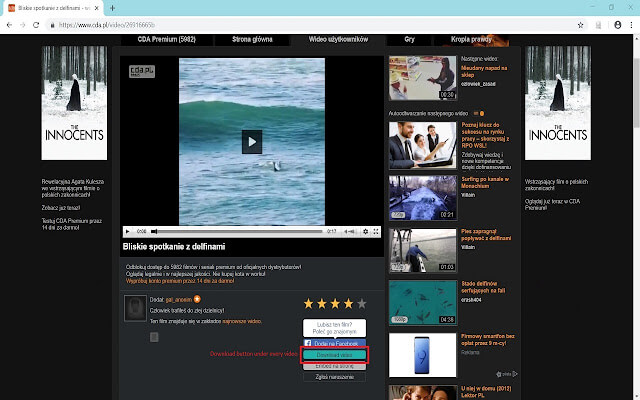Open the video settings gear

point(365,231)
